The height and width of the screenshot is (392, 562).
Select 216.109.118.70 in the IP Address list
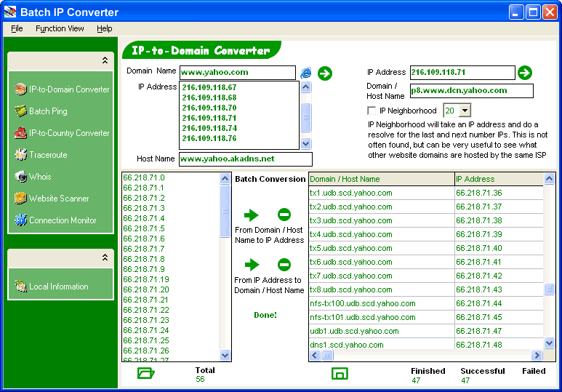(x=209, y=108)
